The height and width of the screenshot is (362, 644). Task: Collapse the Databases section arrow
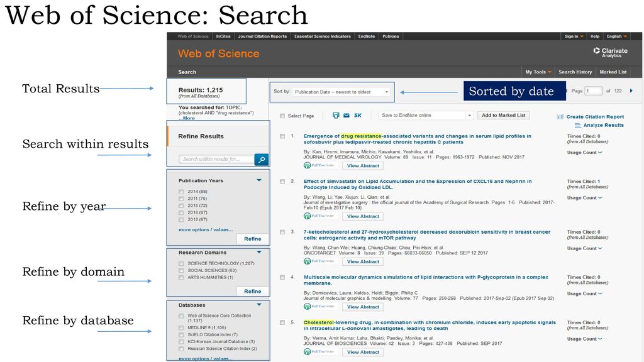click(259, 305)
